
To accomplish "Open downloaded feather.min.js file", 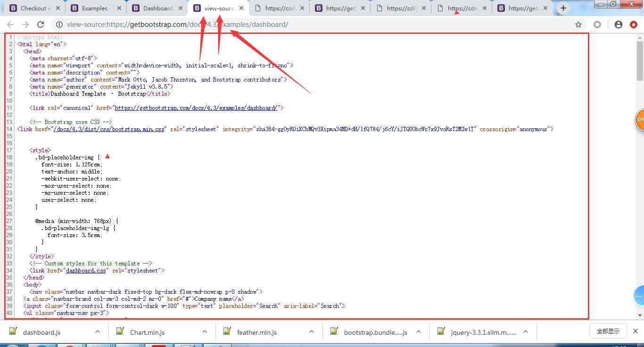I will [256, 332].
